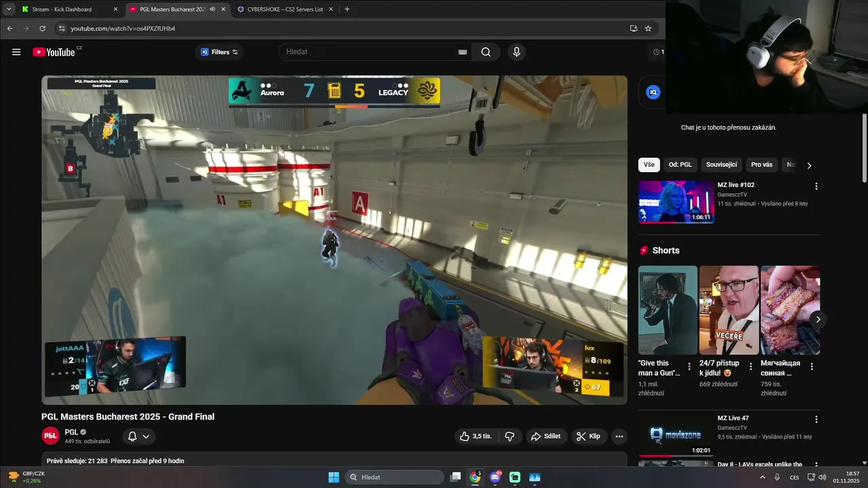Open the on-screen keyboard icon in search box

click(462, 52)
